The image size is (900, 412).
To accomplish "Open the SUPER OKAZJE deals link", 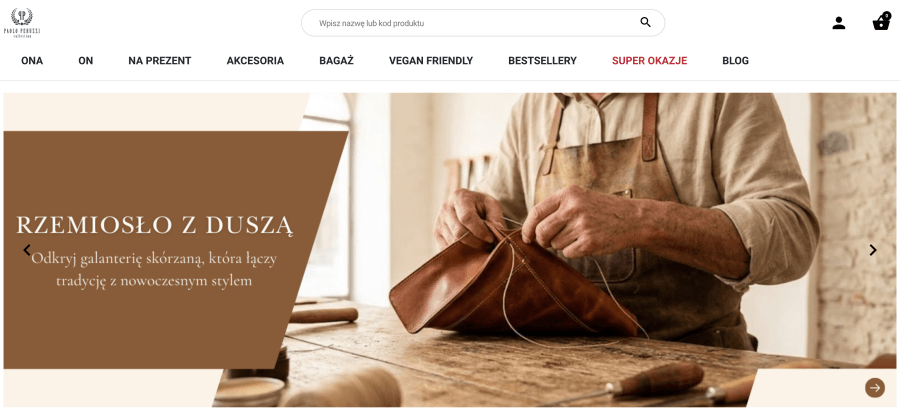I will [x=649, y=61].
